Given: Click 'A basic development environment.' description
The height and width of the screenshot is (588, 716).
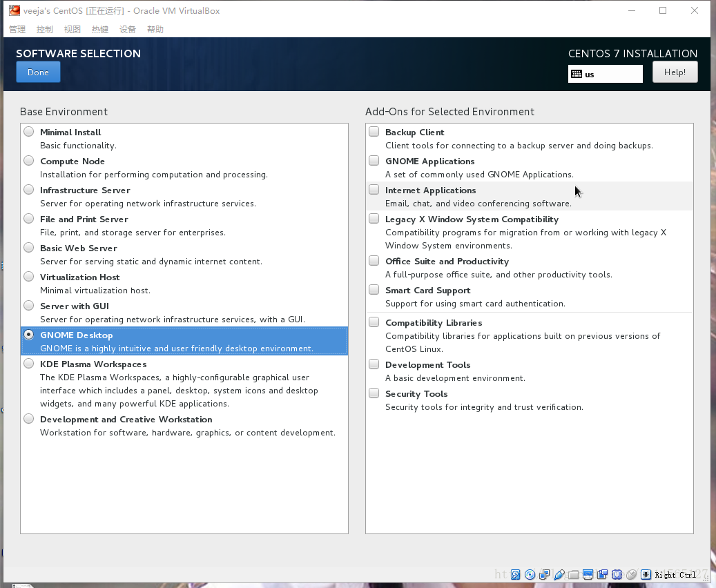Looking at the screenshot, I should click(455, 378).
